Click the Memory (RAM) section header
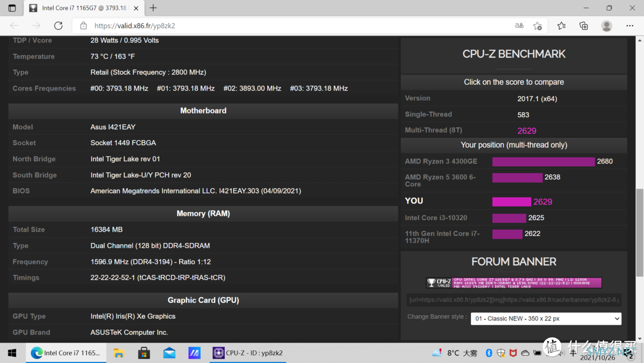 pyautogui.click(x=203, y=213)
